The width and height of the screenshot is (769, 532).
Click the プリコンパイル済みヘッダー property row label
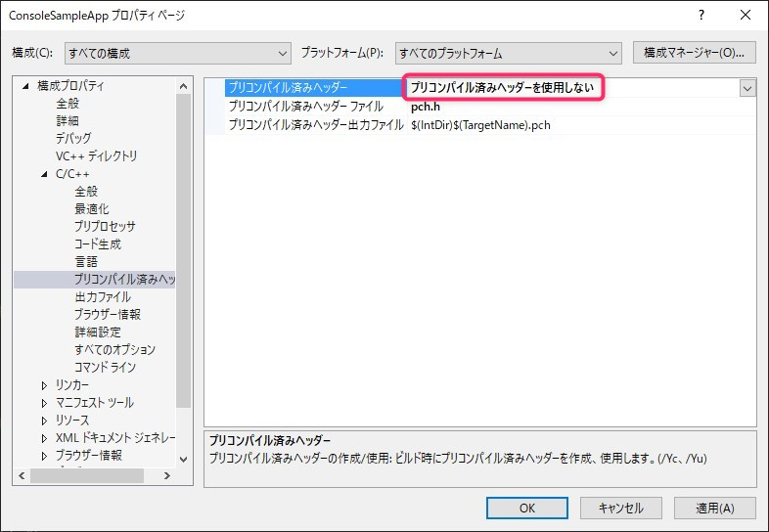(289, 88)
